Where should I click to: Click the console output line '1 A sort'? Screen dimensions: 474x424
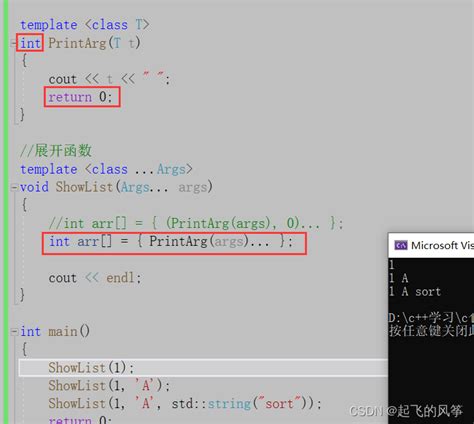pos(415,292)
